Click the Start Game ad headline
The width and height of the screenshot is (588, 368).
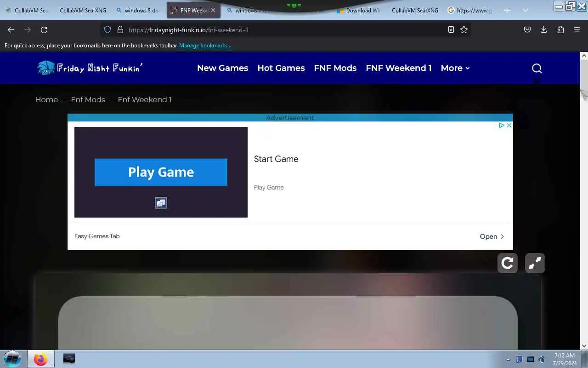click(276, 159)
